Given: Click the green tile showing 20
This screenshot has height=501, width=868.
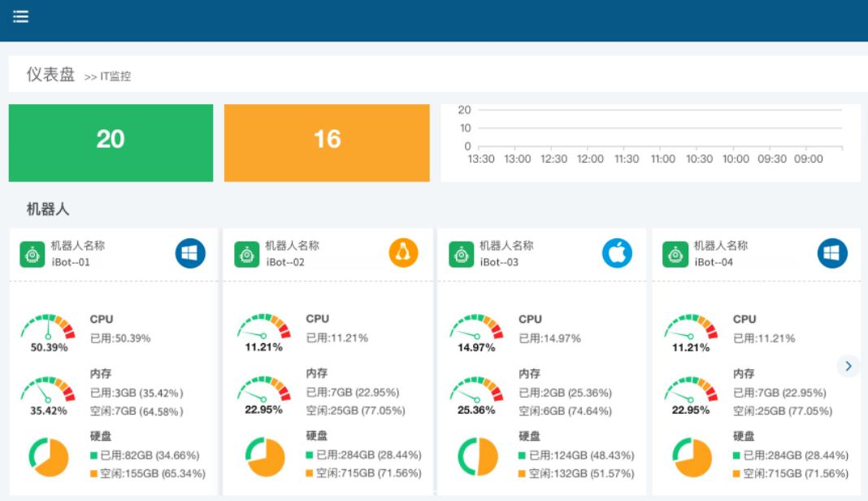Looking at the screenshot, I should 111,143.
